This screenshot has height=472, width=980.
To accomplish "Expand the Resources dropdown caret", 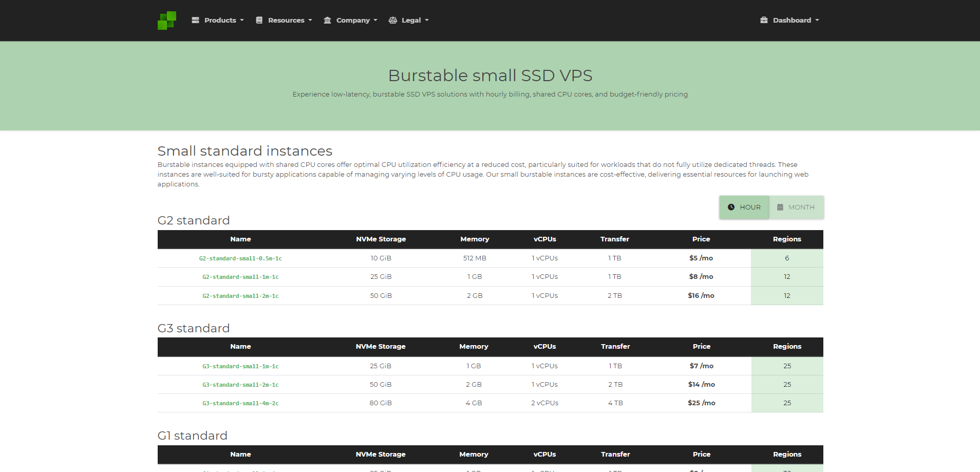I will [310, 21].
